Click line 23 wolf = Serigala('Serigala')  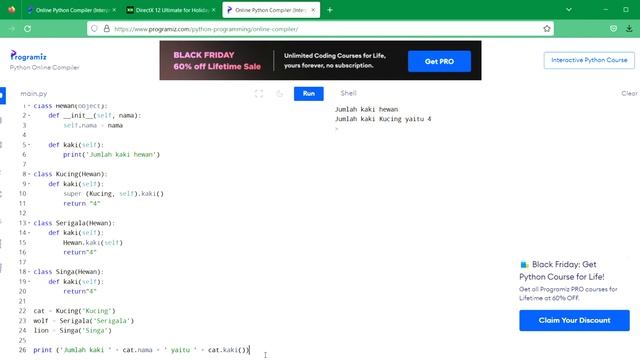84,321
